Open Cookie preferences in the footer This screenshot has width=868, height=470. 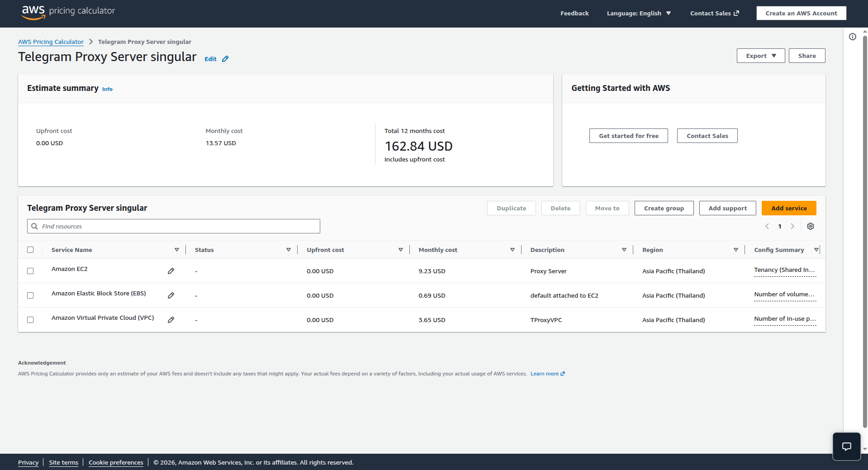point(116,462)
